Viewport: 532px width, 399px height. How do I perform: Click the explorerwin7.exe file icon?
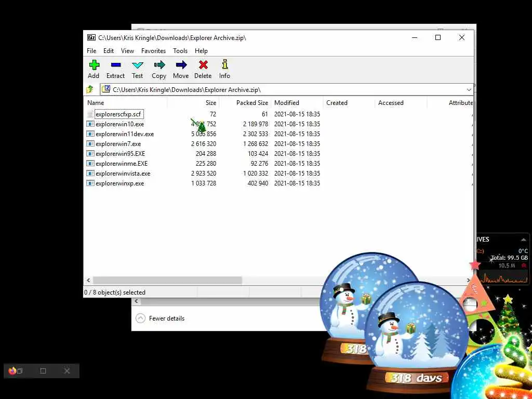pos(90,143)
